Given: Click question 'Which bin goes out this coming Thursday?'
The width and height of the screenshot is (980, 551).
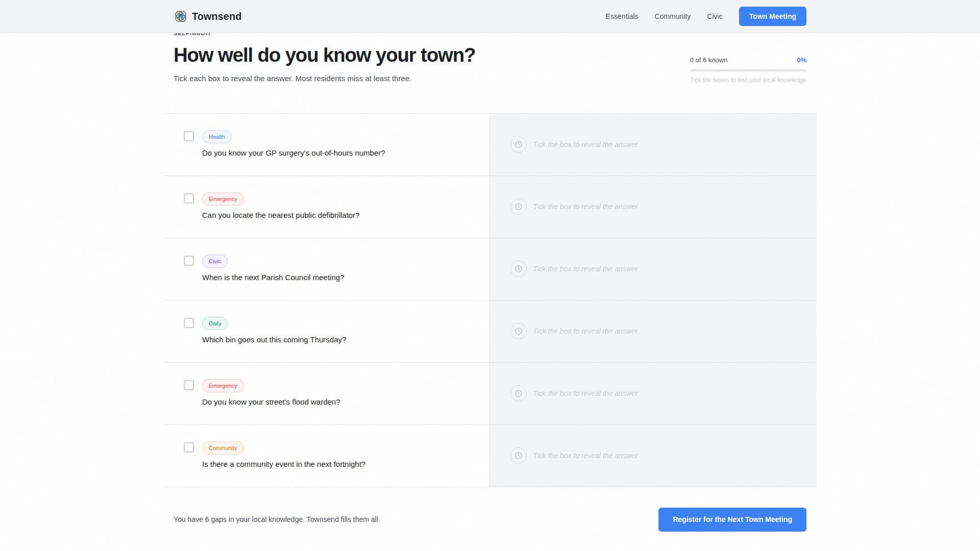Looking at the screenshot, I should click(274, 340).
